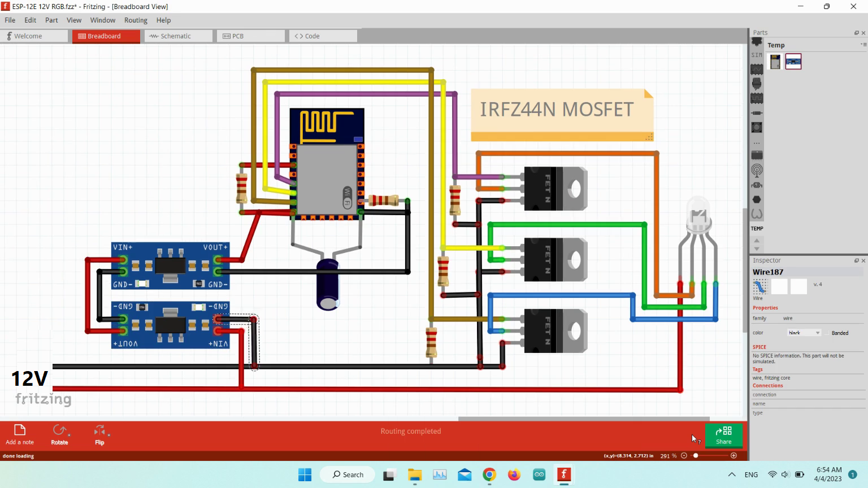Viewport: 868px width, 488px height.
Task: Enable the Banded wire checkbox
Action: [828, 333]
